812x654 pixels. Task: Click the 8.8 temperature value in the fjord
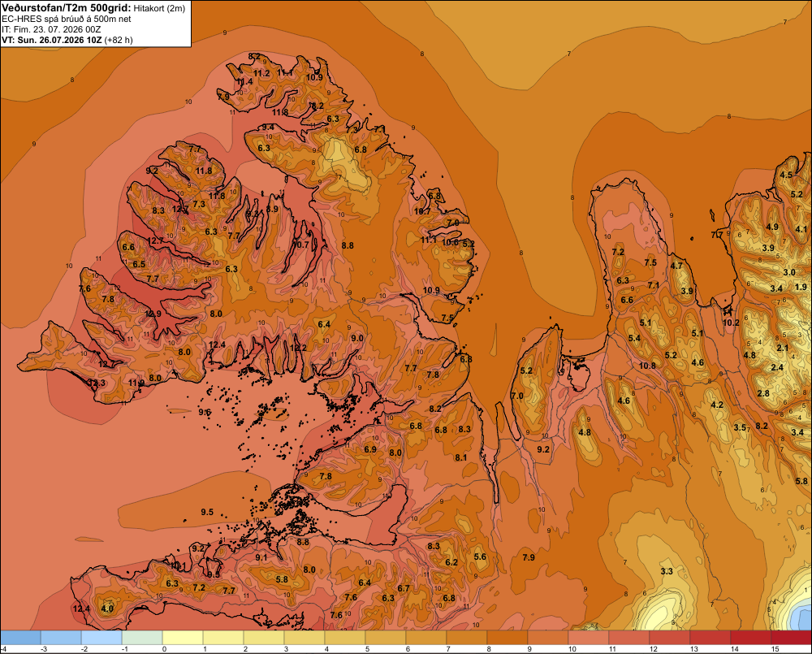(x=348, y=245)
